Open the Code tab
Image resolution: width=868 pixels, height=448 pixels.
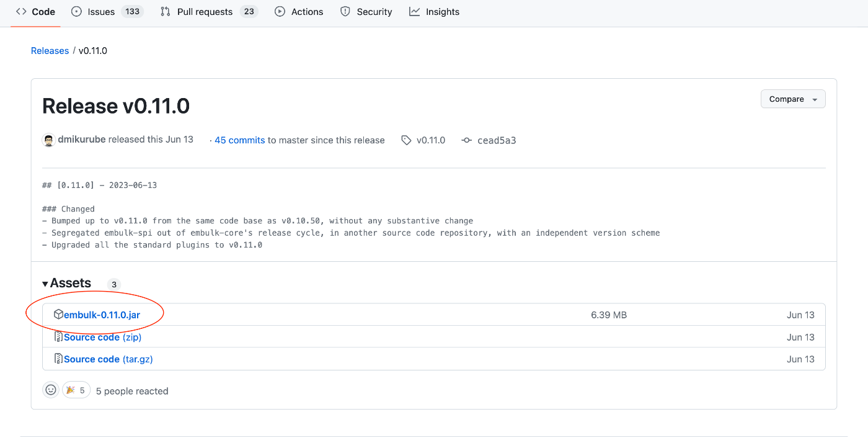[35, 12]
